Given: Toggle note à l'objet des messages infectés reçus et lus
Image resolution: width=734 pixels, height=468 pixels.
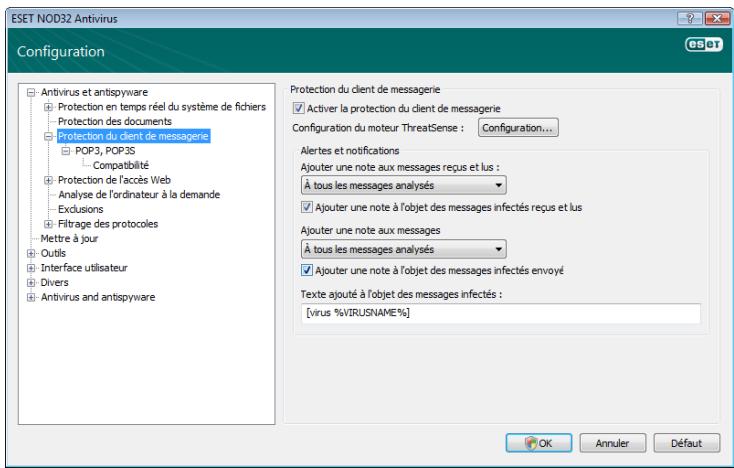Looking at the screenshot, I should click(307, 207).
